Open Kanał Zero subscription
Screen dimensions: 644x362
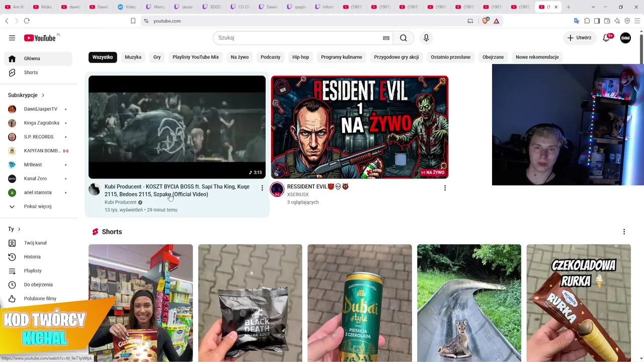[38, 178]
